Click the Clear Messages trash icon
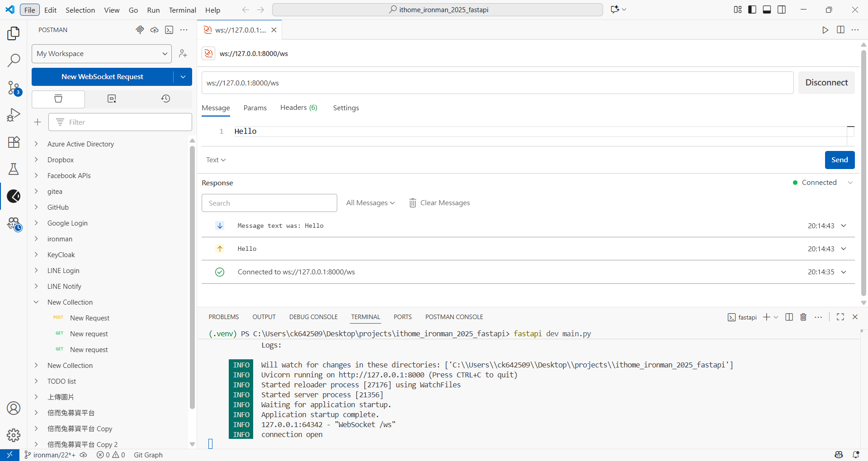 [x=412, y=203]
